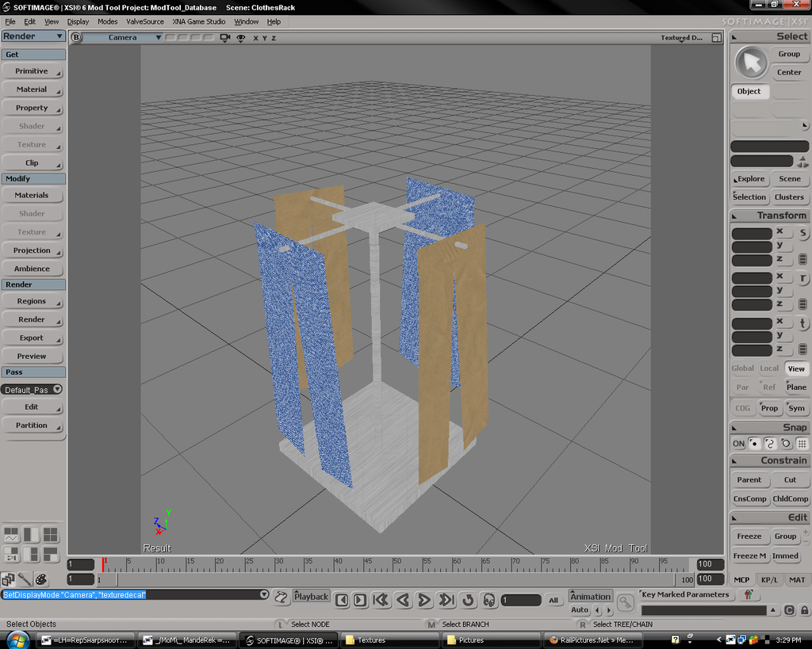
Task: Select the four-view layout icon
Action: click(50, 535)
